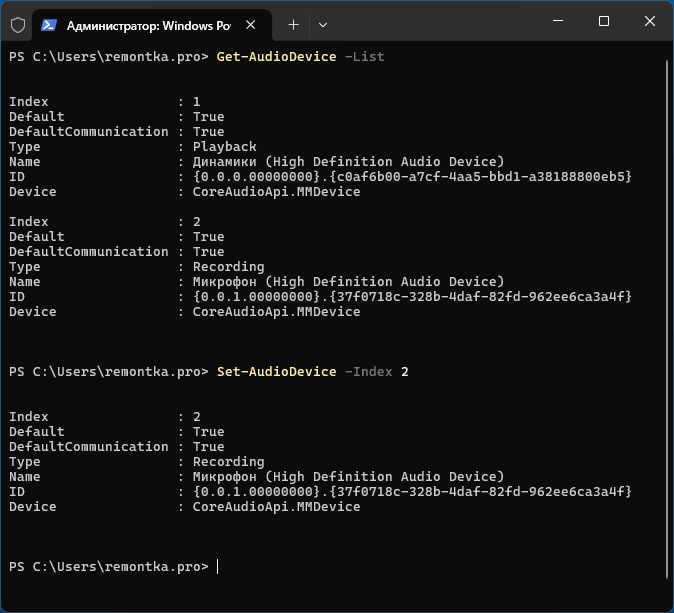Click the last Микрофон device name line
The width and height of the screenshot is (674, 613).
pos(348,477)
